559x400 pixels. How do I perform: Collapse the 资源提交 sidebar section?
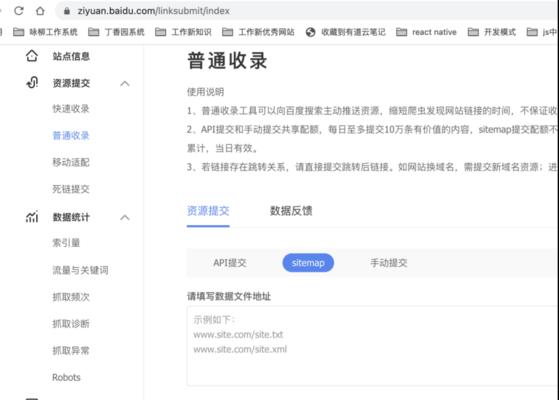pyautogui.click(x=125, y=83)
